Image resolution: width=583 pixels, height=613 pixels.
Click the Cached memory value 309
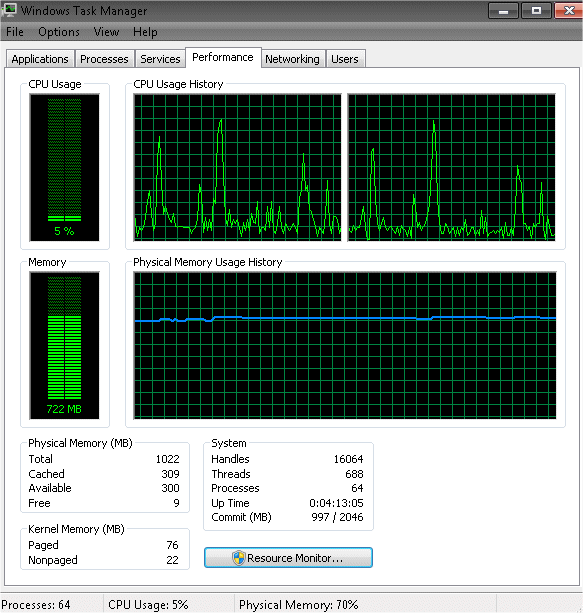click(170, 474)
